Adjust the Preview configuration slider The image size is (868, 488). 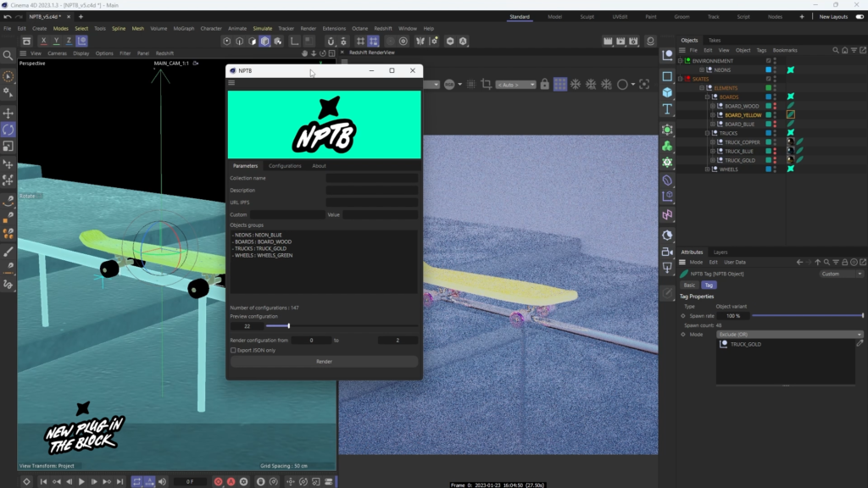click(342, 326)
